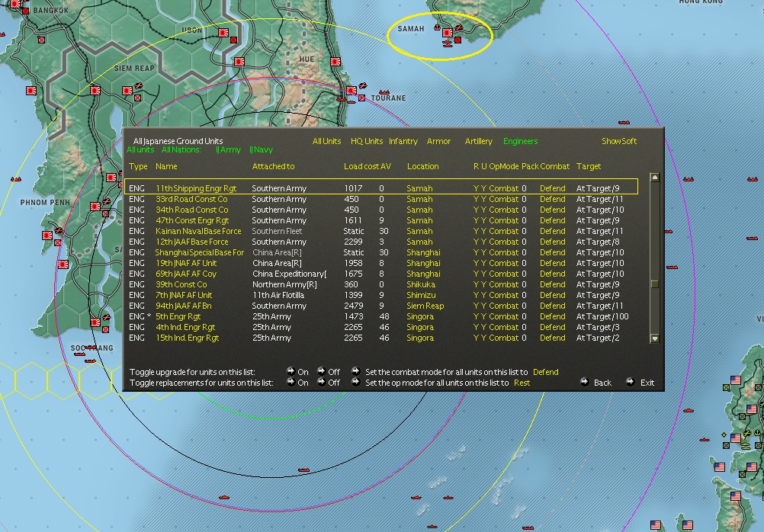
Task: Click Shimizu location of 7th JNAF AF Unit
Action: [421, 295]
